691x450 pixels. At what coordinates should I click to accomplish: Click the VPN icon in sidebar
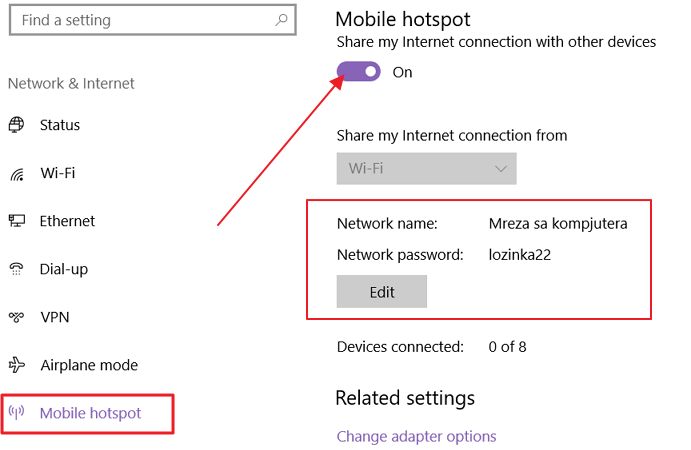point(16,316)
